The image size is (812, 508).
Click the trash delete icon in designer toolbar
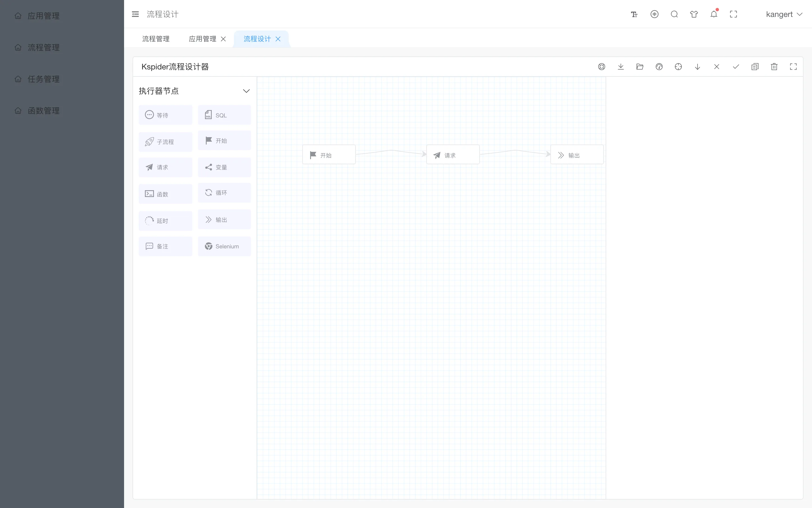click(x=774, y=67)
